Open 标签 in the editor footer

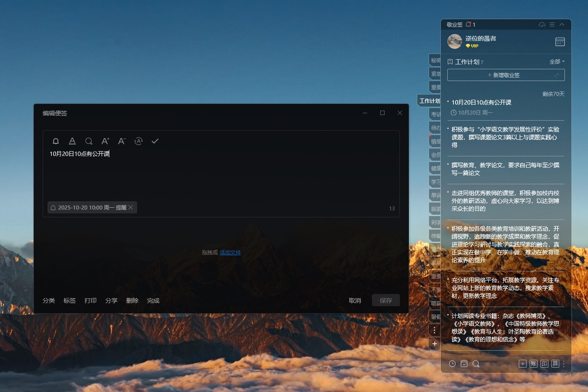coord(70,301)
